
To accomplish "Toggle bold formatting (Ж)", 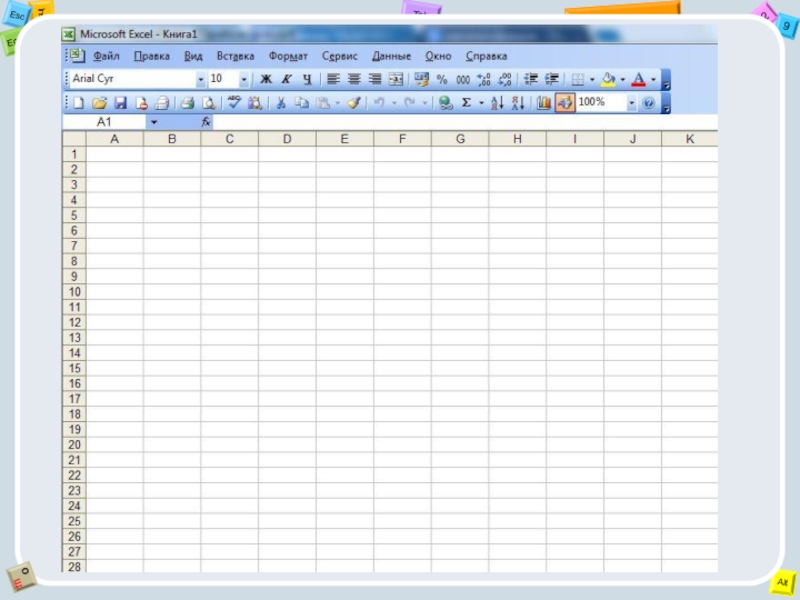I will (x=266, y=79).
